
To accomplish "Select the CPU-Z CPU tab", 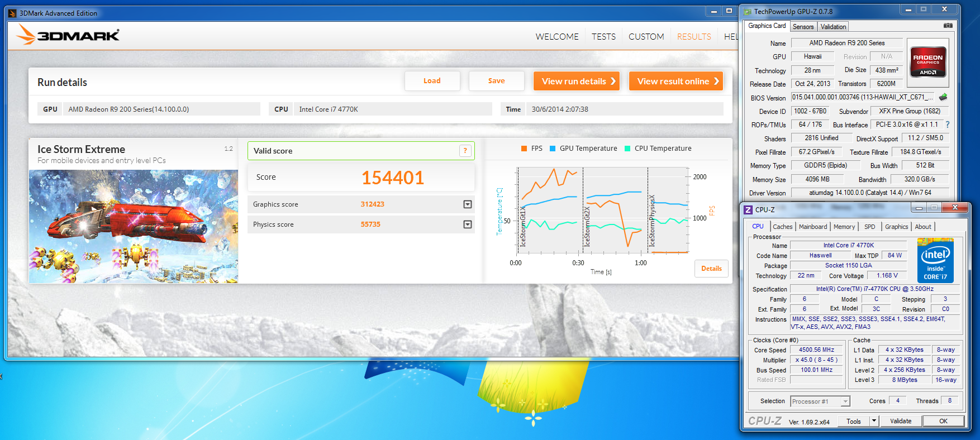I will click(x=758, y=226).
